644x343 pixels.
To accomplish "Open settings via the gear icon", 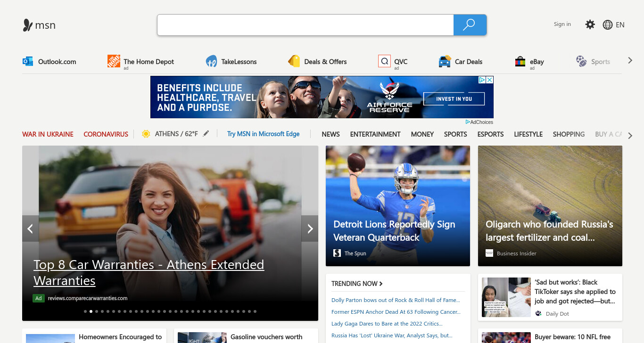I will 590,24.
